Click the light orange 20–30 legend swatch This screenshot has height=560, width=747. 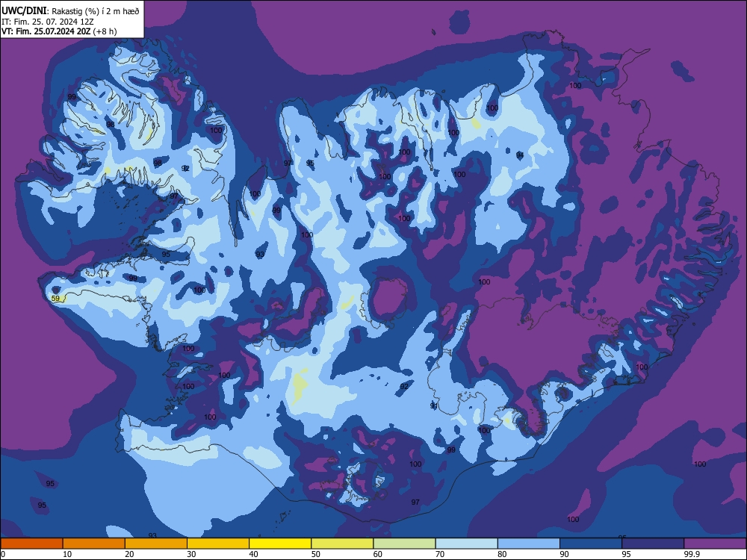[156, 544]
